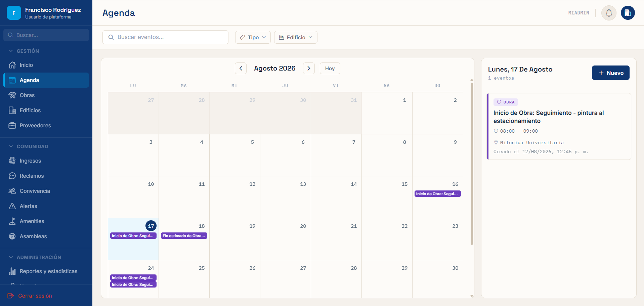The image size is (644, 306).
Task: Focus the Buscar eventos search field
Action: point(165,37)
